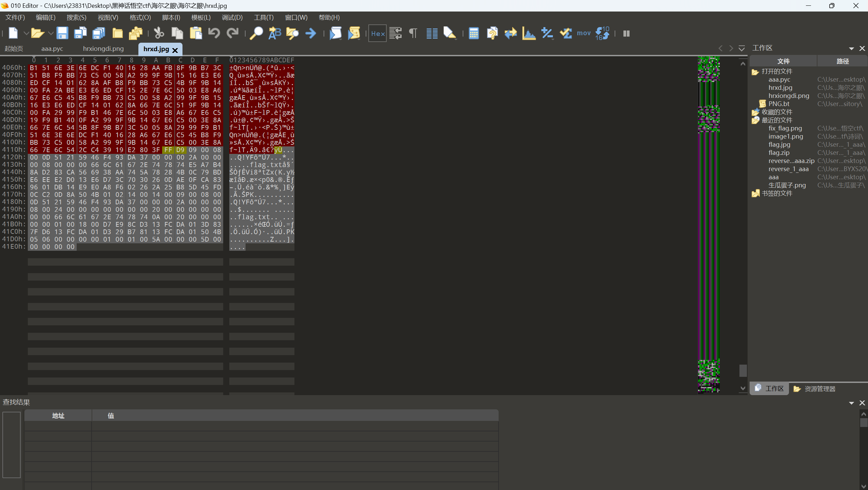Click the New File icon

(13, 33)
